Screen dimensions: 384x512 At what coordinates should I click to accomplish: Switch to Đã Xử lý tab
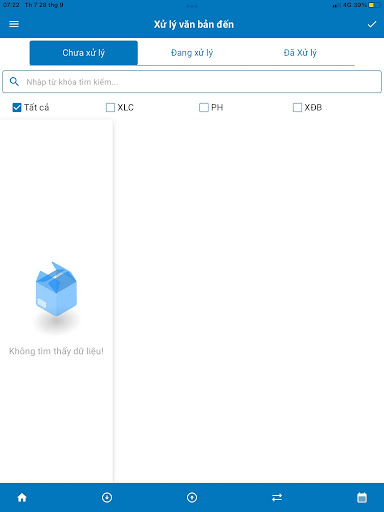300,53
